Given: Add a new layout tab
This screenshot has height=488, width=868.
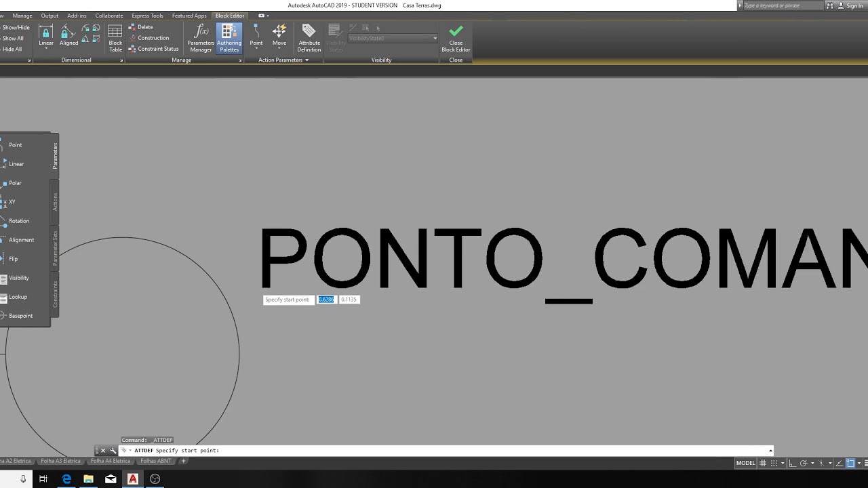Looking at the screenshot, I should [x=183, y=461].
